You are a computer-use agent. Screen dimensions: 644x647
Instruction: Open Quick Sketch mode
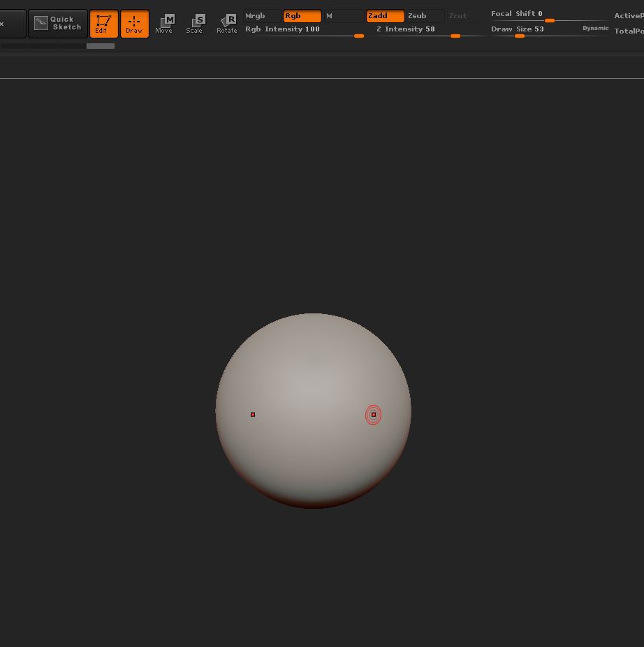[58, 24]
